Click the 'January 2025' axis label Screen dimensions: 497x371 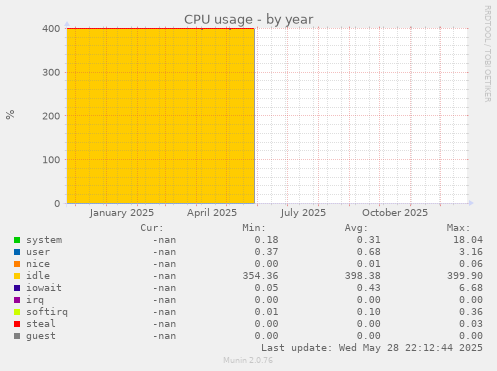tap(122, 213)
